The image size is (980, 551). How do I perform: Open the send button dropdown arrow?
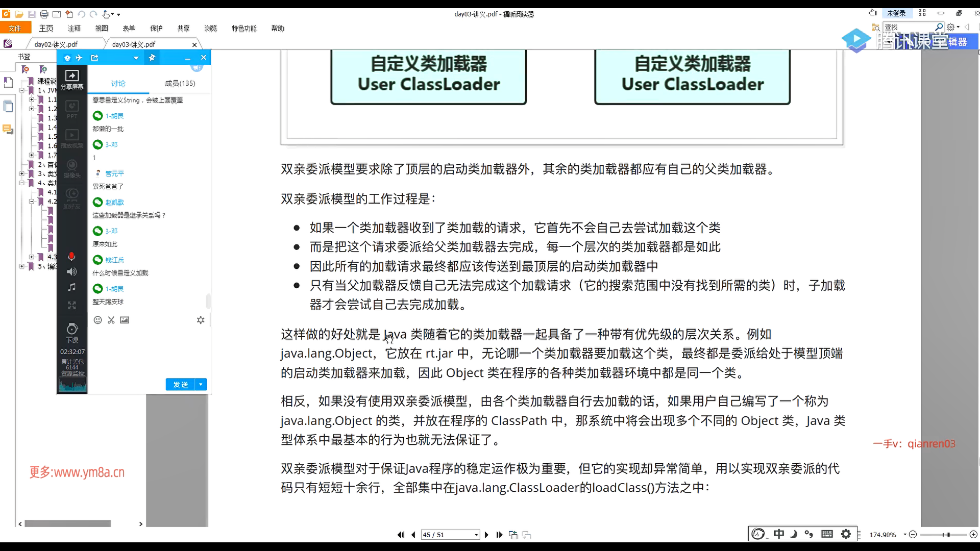[201, 384]
